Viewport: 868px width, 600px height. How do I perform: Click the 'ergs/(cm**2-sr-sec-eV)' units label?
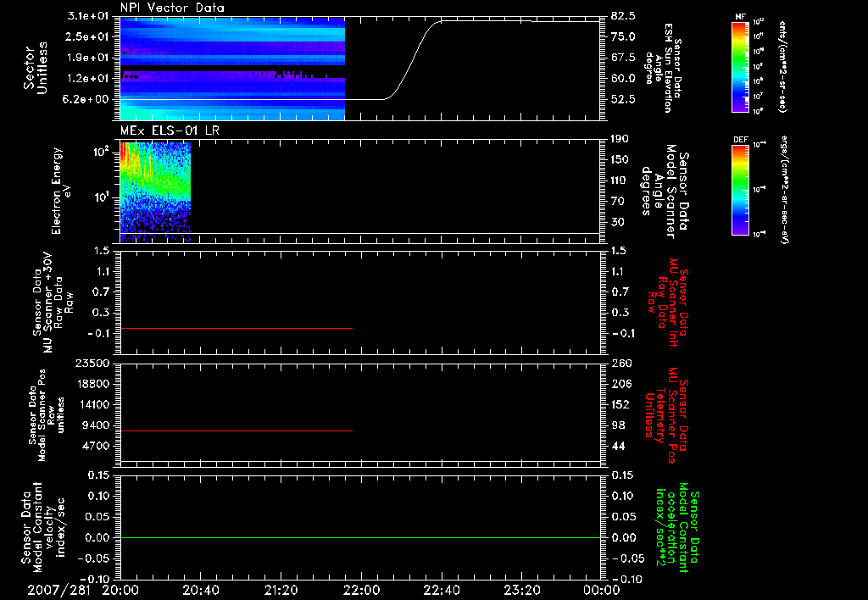(785, 190)
